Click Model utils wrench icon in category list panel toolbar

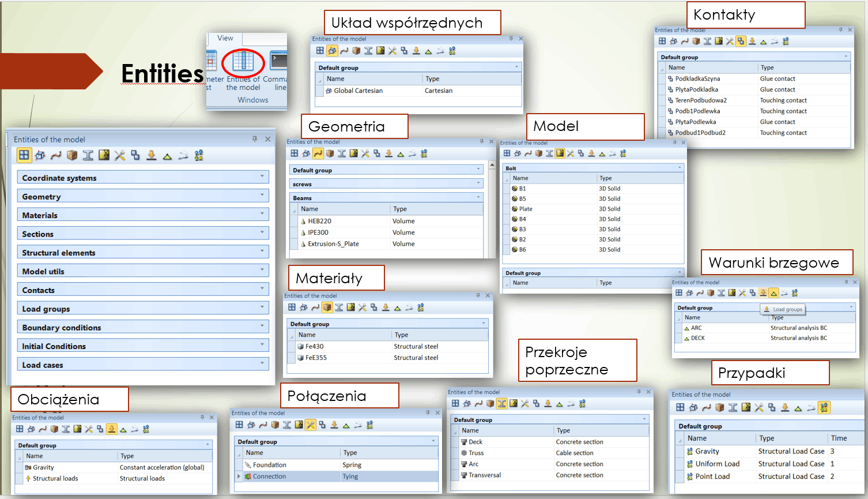pos(119,155)
